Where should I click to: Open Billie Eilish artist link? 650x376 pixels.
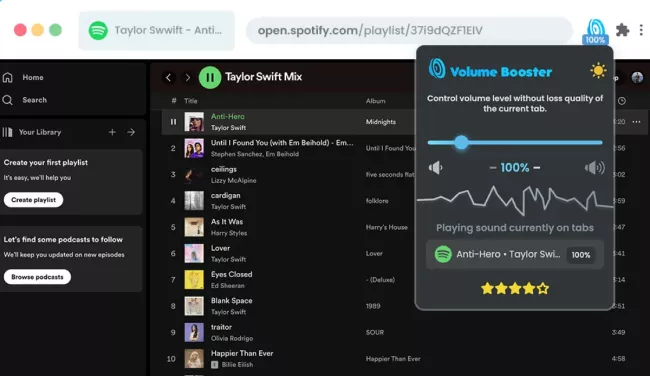[x=237, y=365]
